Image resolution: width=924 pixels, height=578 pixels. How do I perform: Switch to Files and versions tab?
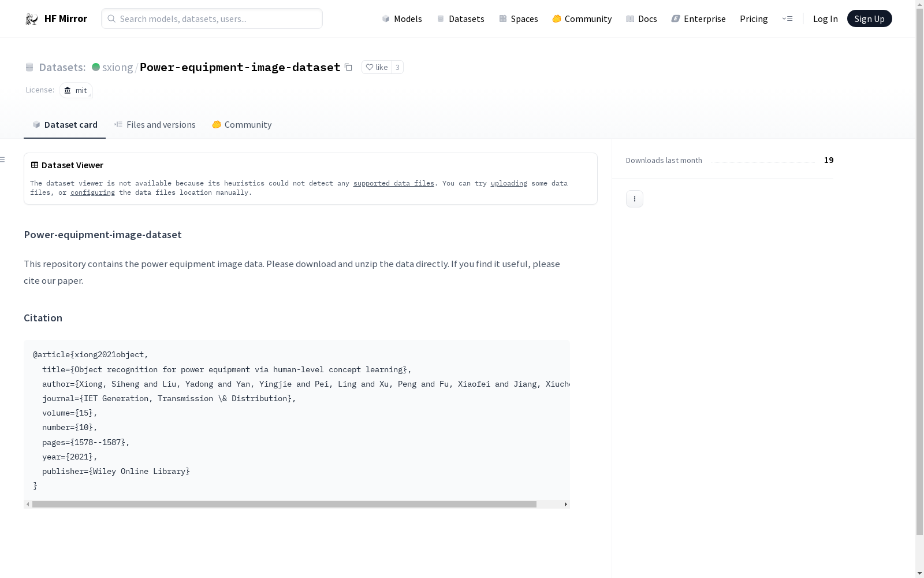coord(155,124)
